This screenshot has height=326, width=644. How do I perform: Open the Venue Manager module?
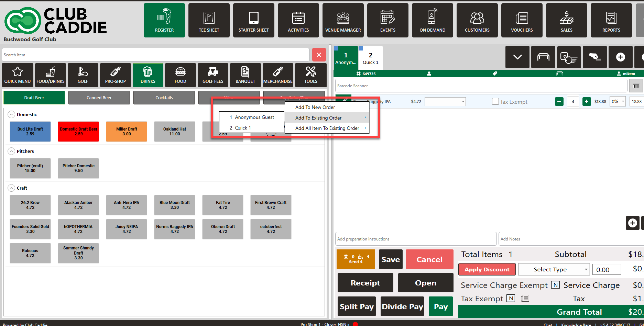343,20
